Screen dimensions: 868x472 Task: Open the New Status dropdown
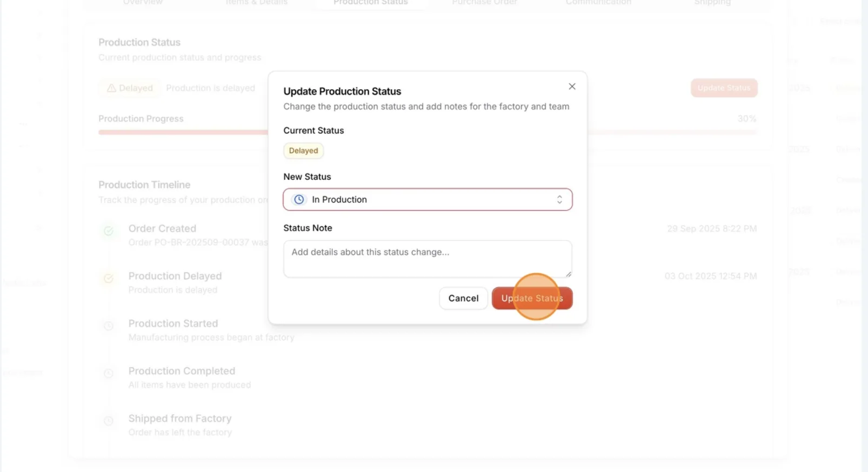click(x=428, y=199)
